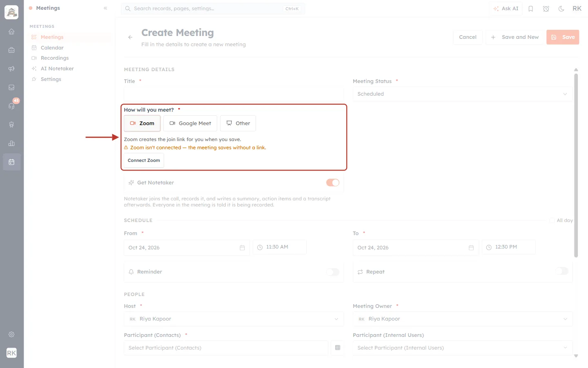Screen dimensions: 588x368
Task: Open the bar chart reports icon
Action: click(11, 143)
